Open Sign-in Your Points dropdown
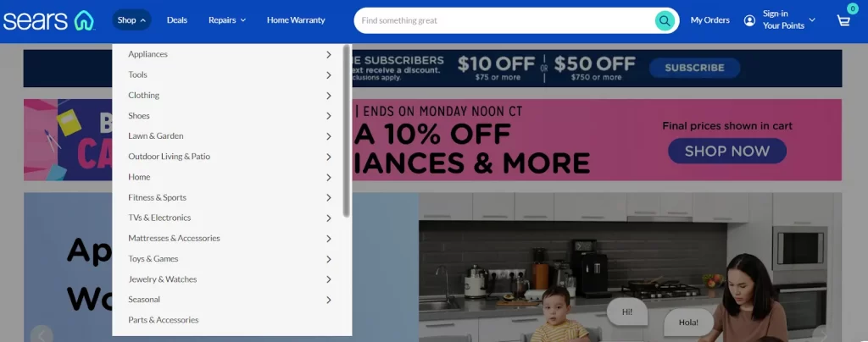This screenshot has width=868, height=342. pos(788,20)
